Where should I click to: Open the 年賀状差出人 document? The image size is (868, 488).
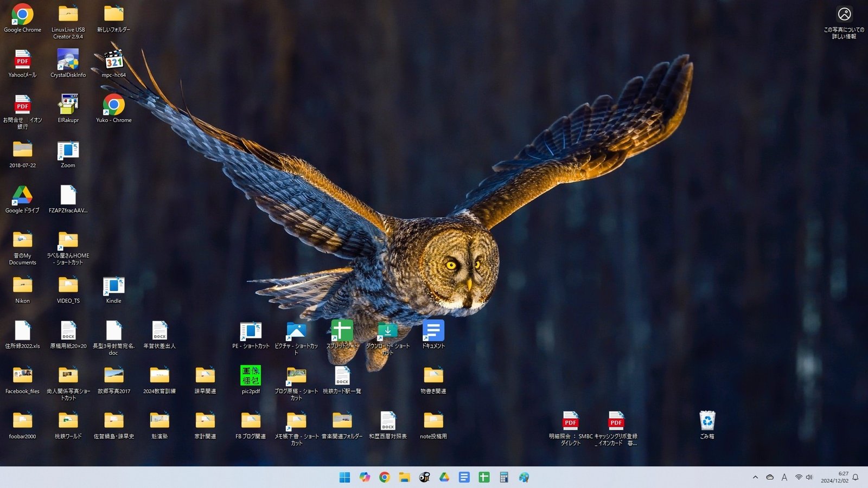click(x=159, y=335)
